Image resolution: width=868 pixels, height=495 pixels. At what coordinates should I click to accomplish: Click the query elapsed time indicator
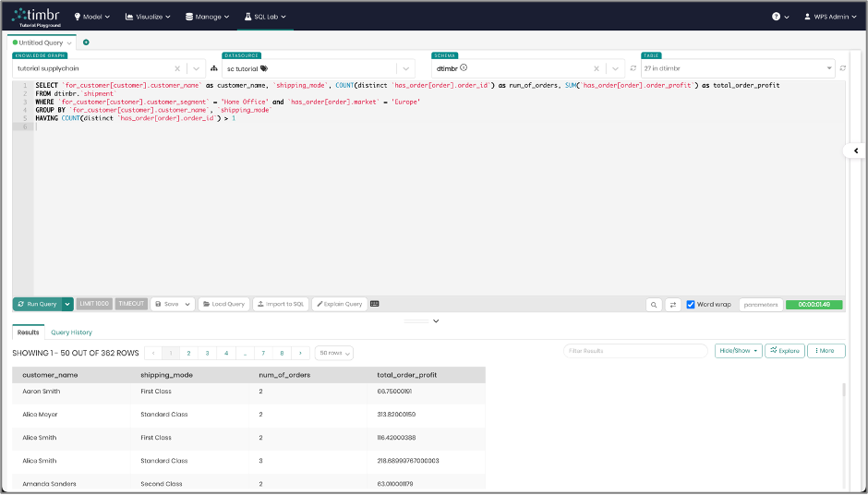(814, 305)
